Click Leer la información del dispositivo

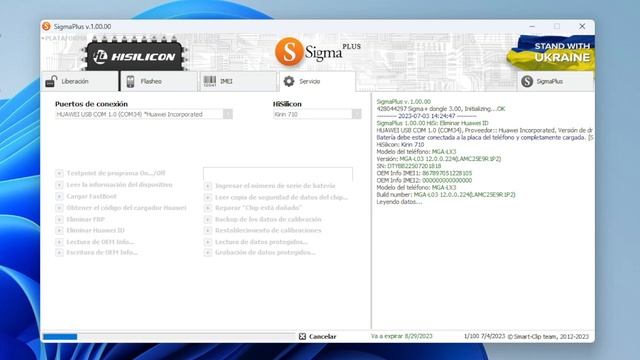pyautogui.click(x=114, y=185)
